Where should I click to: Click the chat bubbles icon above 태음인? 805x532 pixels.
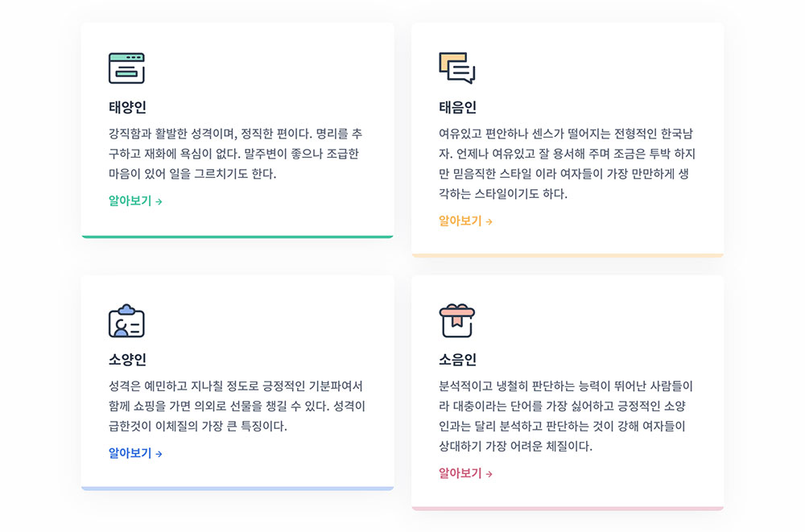click(x=457, y=68)
